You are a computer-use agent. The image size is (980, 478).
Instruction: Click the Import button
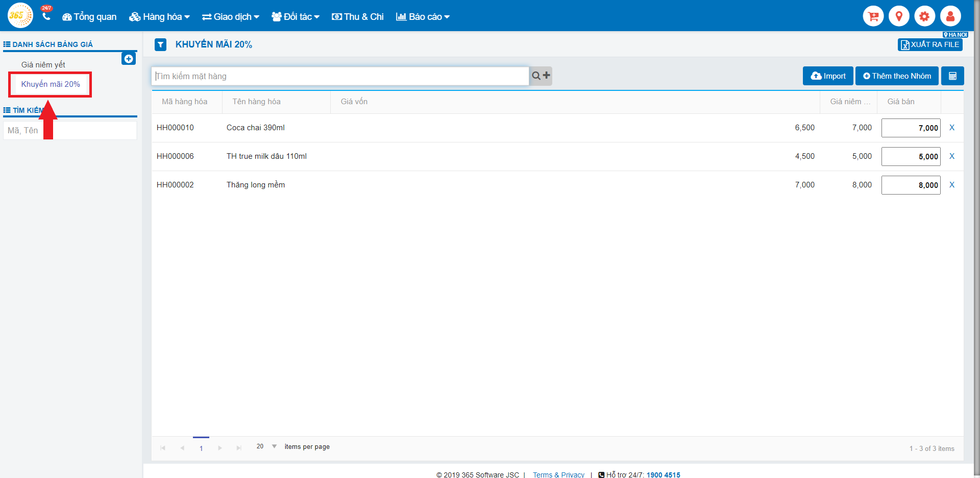(x=828, y=76)
